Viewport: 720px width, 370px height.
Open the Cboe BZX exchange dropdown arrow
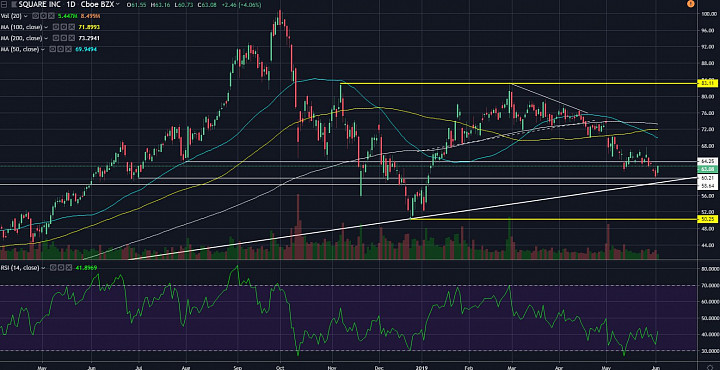(x=118, y=4)
